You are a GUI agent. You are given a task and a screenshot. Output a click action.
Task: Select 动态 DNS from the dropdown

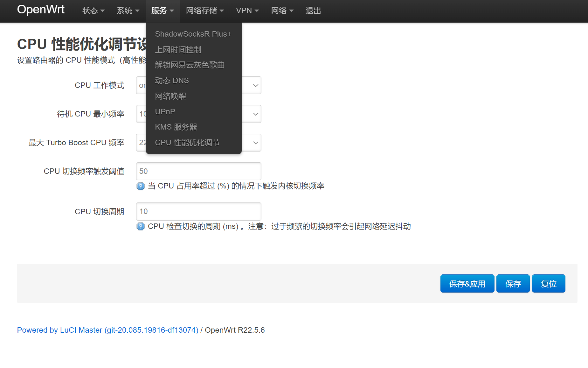[x=172, y=81]
